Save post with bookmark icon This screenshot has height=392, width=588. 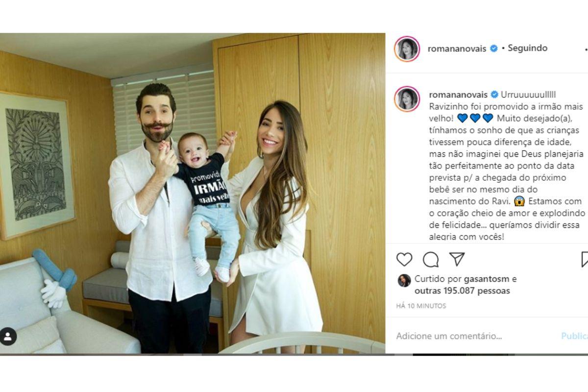coord(584,259)
